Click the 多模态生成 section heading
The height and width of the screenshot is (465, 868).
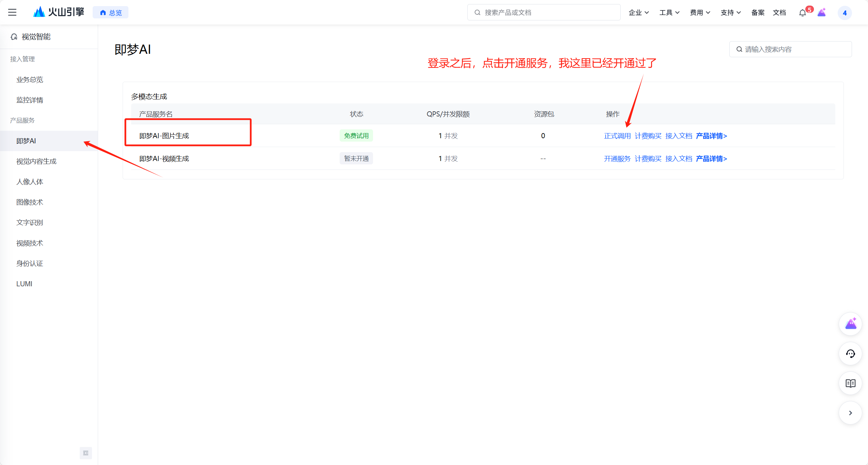[x=149, y=97]
